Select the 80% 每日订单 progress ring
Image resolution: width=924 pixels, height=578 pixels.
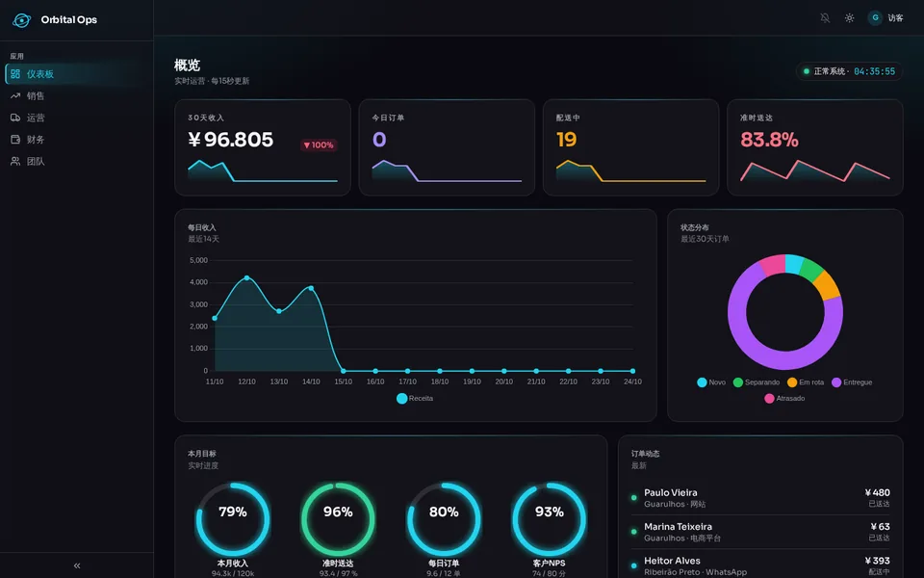click(444, 519)
